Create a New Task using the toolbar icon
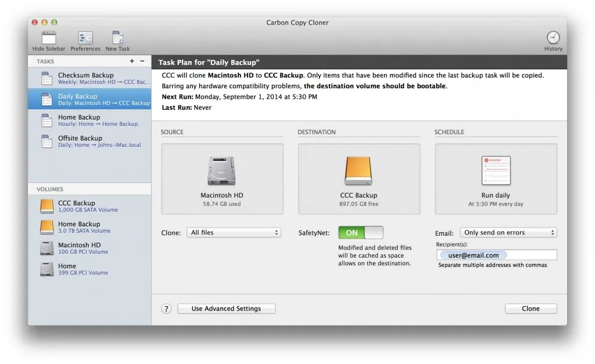 point(117,38)
